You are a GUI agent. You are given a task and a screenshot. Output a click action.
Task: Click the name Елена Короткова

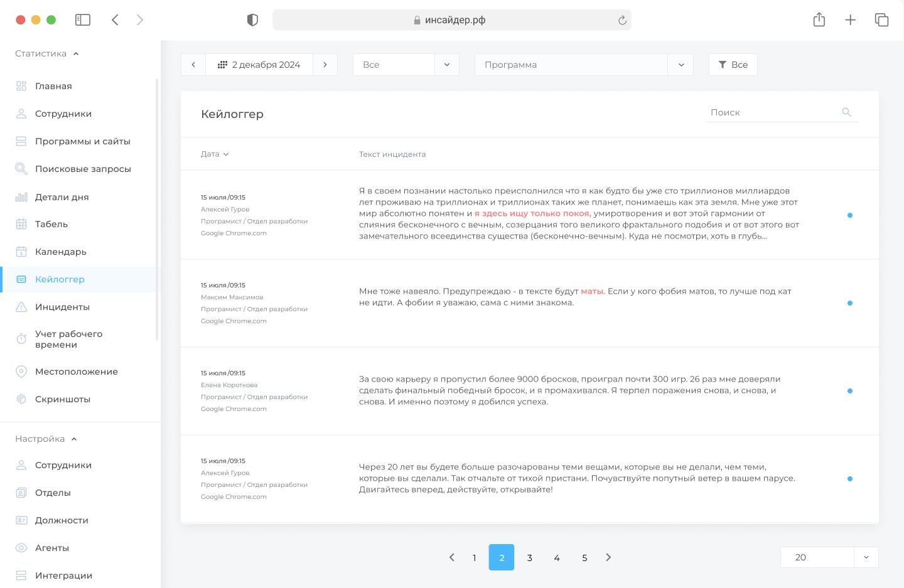pos(229,385)
